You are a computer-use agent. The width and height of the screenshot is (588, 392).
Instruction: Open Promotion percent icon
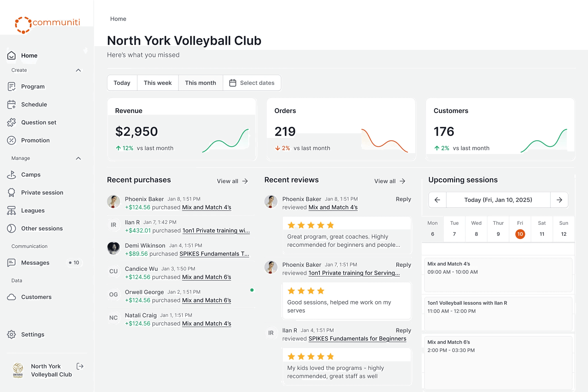point(11,141)
